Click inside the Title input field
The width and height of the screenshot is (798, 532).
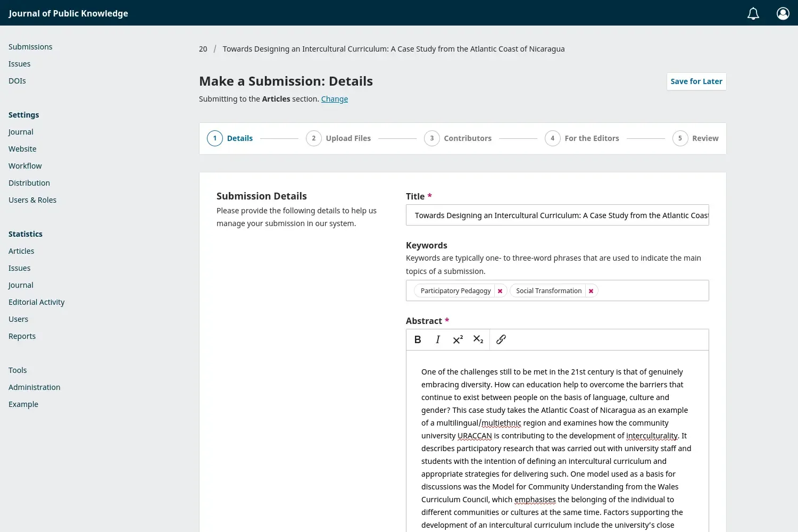(x=557, y=215)
